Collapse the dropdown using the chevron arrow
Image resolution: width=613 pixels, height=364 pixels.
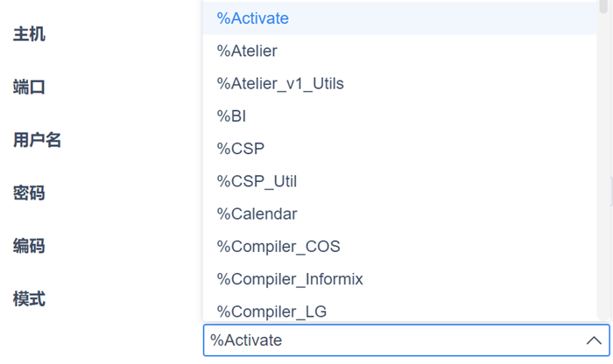point(594,340)
